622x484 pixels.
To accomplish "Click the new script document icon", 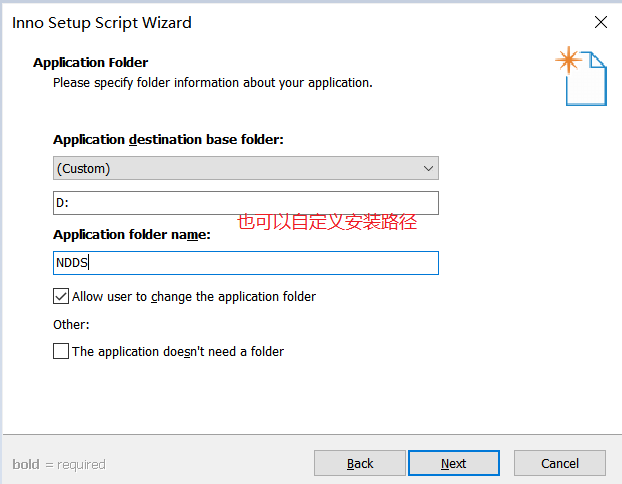I will (x=582, y=76).
